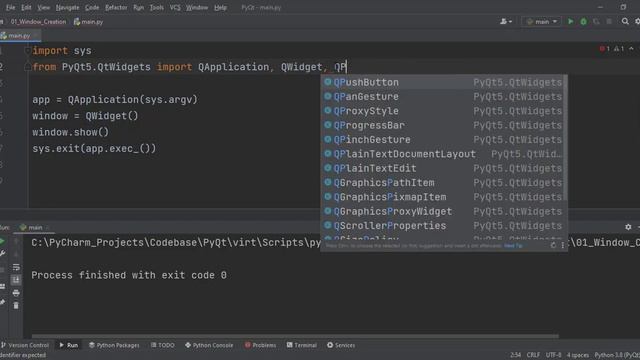Select QPushButton completion suggestion
This screenshot has height=360, width=640.
(443, 82)
